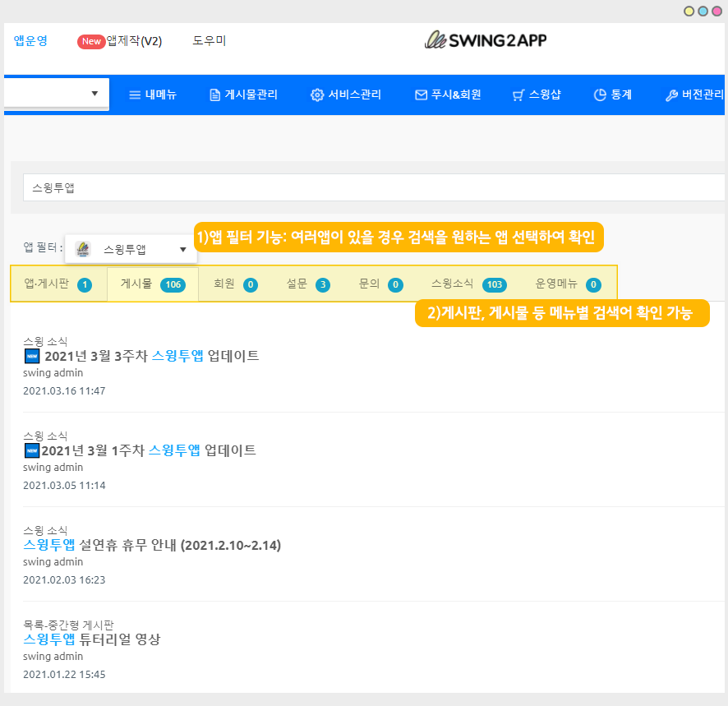The height and width of the screenshot is (706, 728).
Task: Open 푸시&회원 envelope menu
Action: (x=447, y=95)
